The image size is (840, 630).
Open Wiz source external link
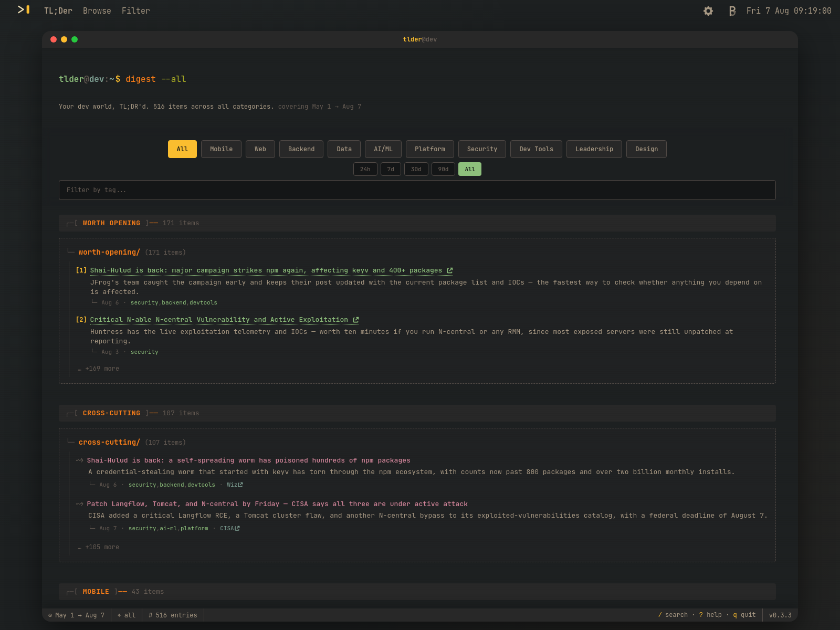click(240, 485)
